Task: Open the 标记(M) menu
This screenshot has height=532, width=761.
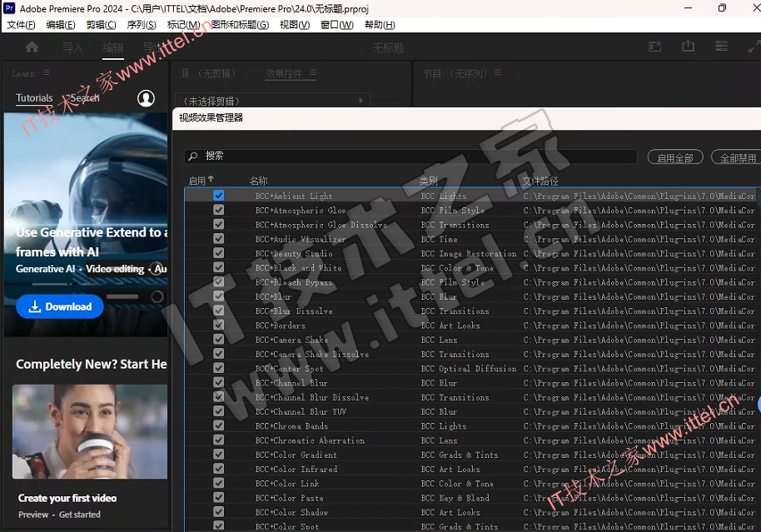Action: 183,25
